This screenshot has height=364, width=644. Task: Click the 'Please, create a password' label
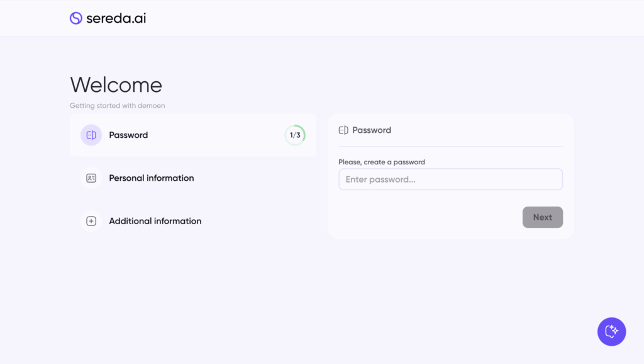tap(382, 162)
